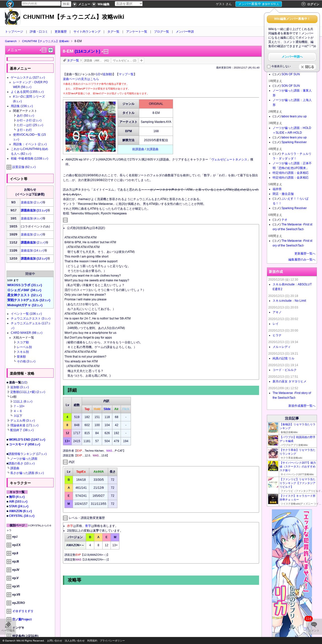Open タグ一覧 navigation item
The width and height of the screenshot is (322, 644).
(x=113, y=32)
